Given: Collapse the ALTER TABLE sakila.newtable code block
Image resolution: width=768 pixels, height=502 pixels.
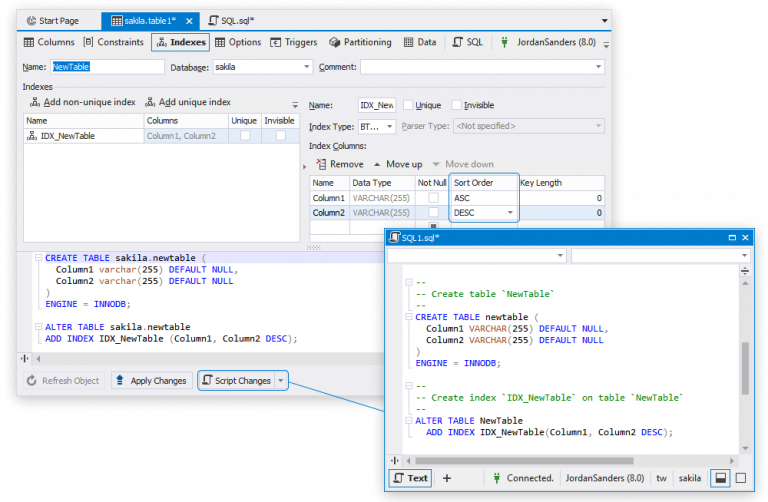Looking at the screenshot, I should (38, 326).
